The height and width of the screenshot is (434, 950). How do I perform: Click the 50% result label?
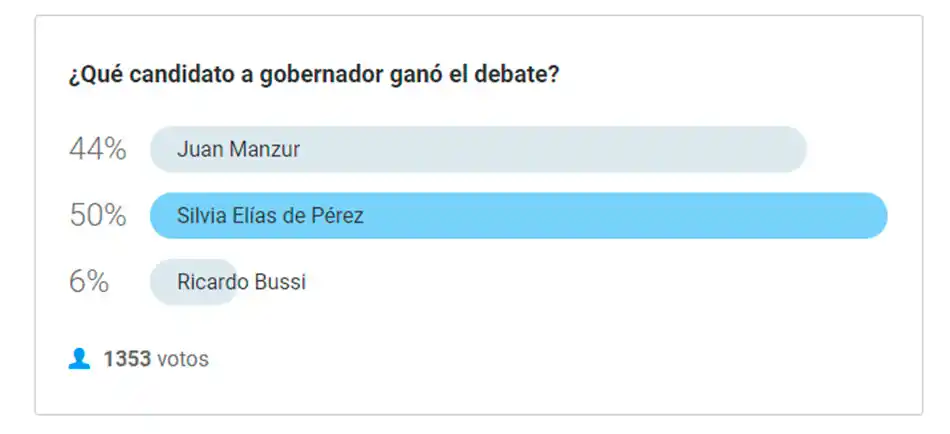tap(97, 216)
